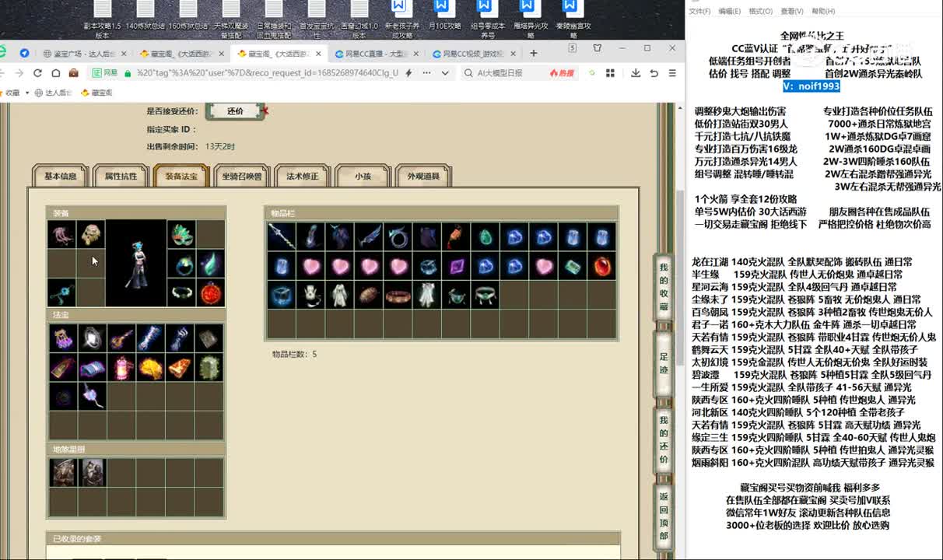Open desktop file 新老孩子养成攻略
Image resolution: width=943 pixels, height=560 pixels.
pyautogui.click(x=402, y=19)
